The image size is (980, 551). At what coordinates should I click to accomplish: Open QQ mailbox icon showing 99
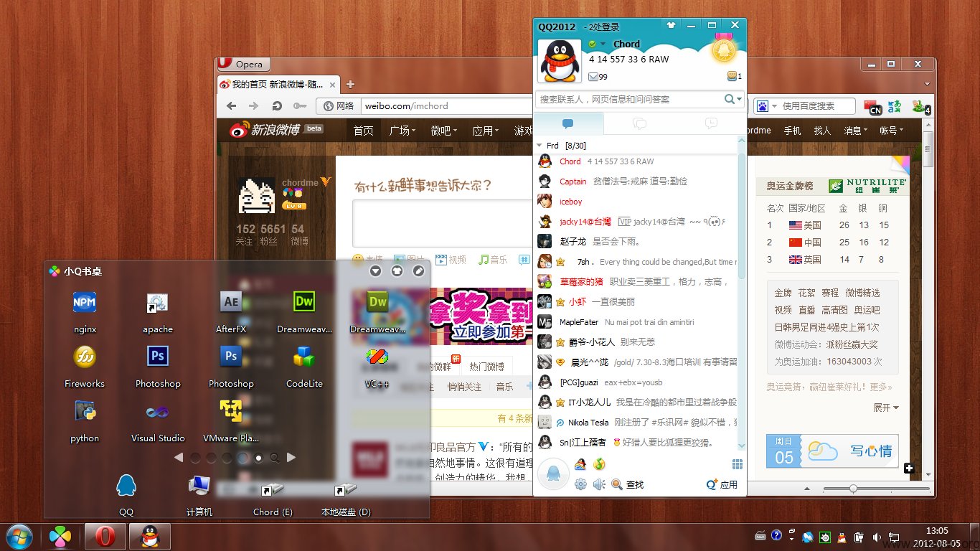point(598,77)
